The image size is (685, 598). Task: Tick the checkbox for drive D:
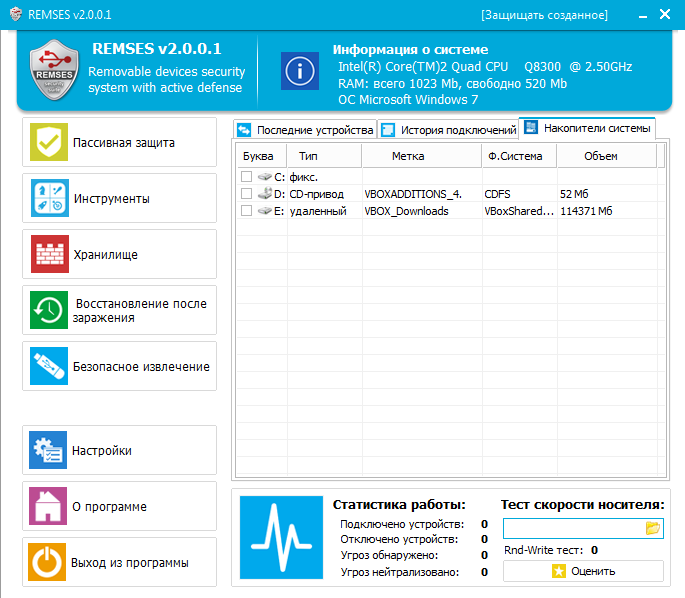click(246, 194)
